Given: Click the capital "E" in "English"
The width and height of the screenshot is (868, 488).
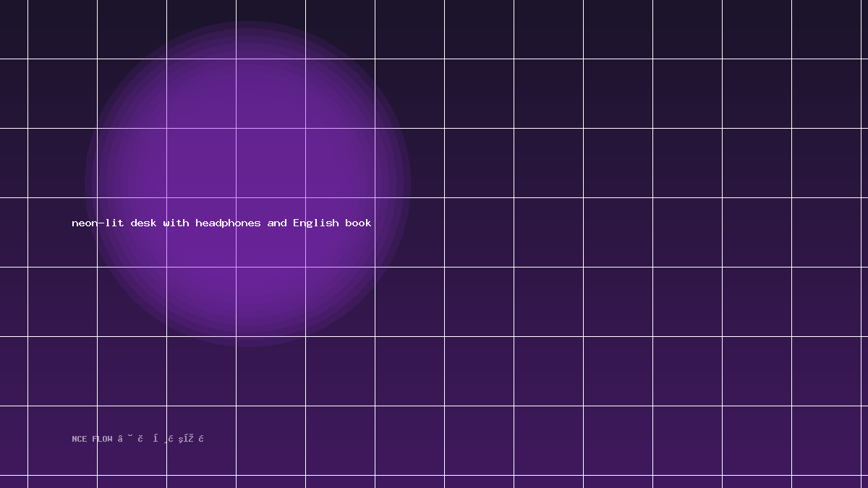Looking at the screenshot, I should tap(296, 223).
